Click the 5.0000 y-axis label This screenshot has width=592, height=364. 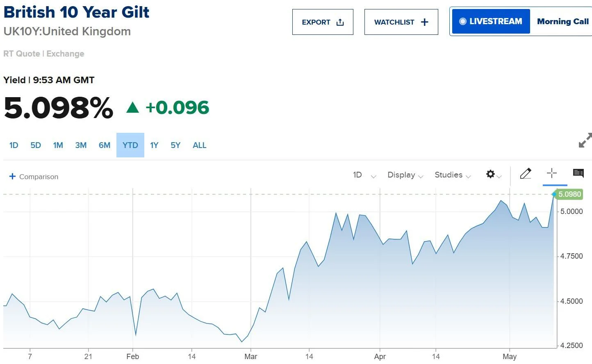tap(572, 212)
